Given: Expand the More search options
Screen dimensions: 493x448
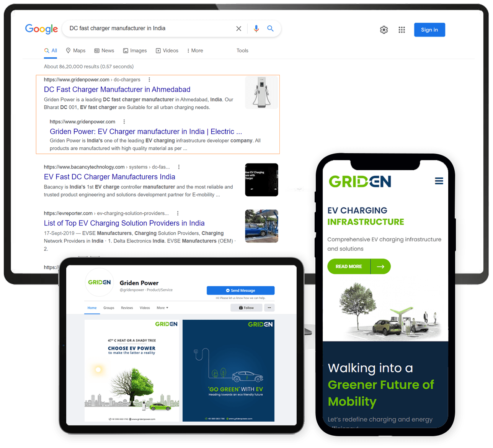Looking at the screenshot, I should click(x=195, y=51).
